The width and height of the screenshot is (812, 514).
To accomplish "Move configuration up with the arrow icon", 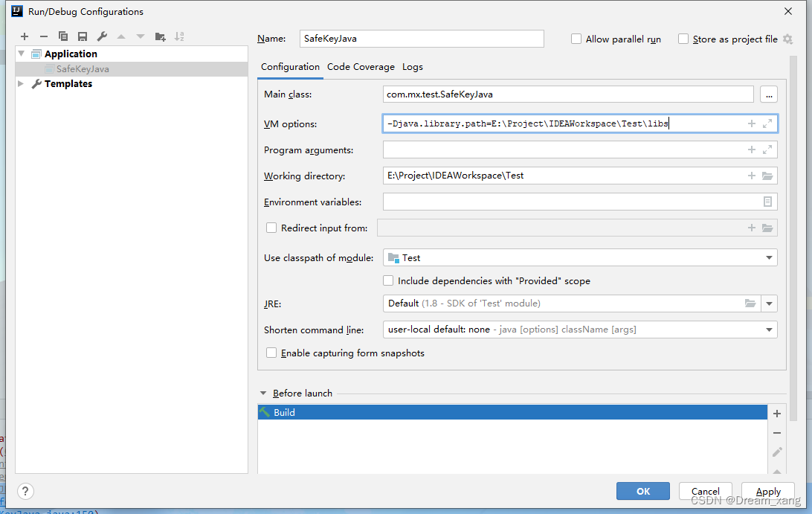I will click(121, 36).
